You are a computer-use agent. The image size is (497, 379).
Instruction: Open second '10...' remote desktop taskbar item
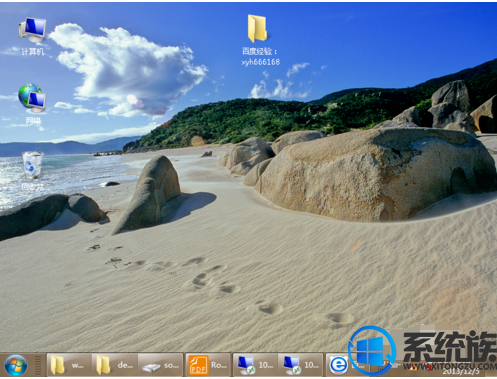click(301, 365)
